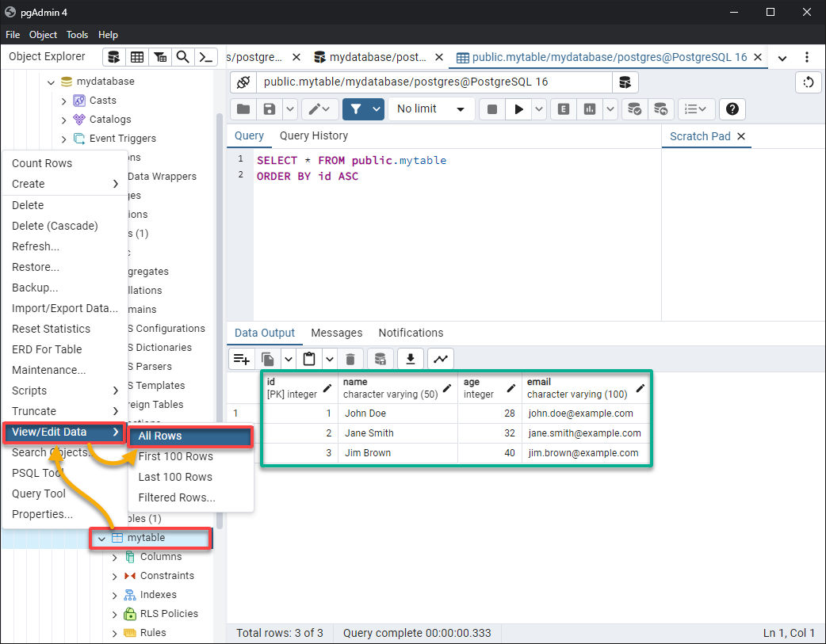Viewport: 826px width, 644px height.
Task: Choose Filtered Rows... from the submenu
Action: (190, 497)
